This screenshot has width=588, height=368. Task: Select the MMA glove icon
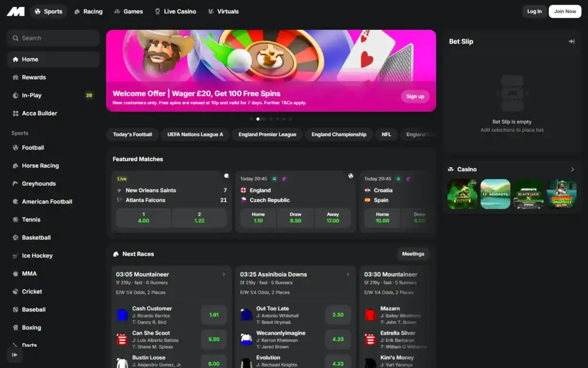pos(16,274)
